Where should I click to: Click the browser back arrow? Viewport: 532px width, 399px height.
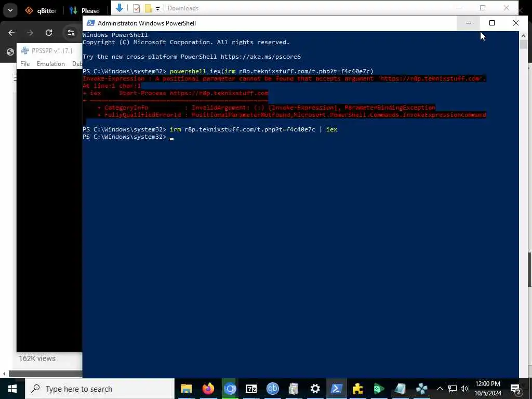[11, 33]
